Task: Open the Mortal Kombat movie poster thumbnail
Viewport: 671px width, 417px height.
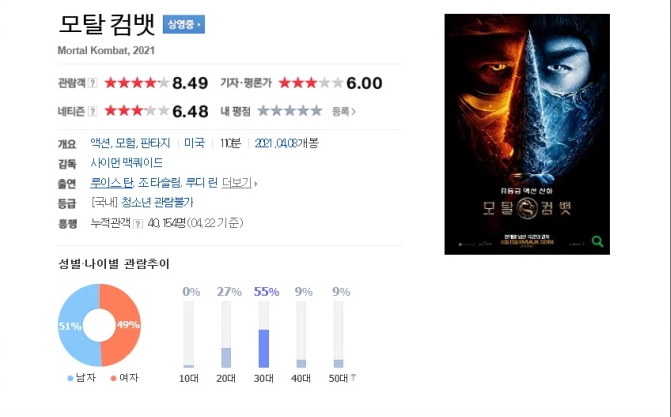Action: (527, 134)
